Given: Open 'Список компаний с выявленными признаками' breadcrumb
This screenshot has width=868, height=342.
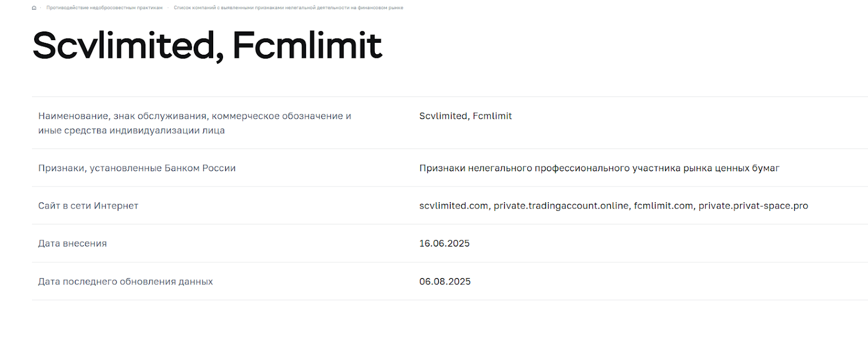Looking at the screenshot, I should point(288,8).
